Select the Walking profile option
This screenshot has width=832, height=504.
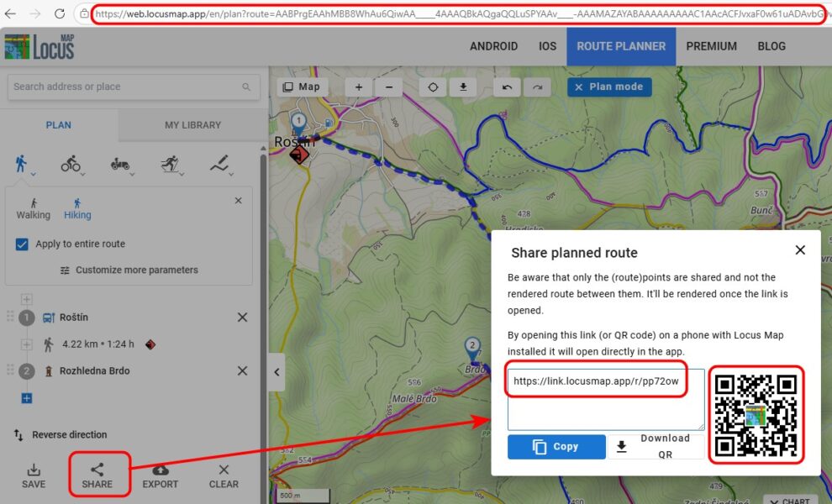[x=34, y=208]
